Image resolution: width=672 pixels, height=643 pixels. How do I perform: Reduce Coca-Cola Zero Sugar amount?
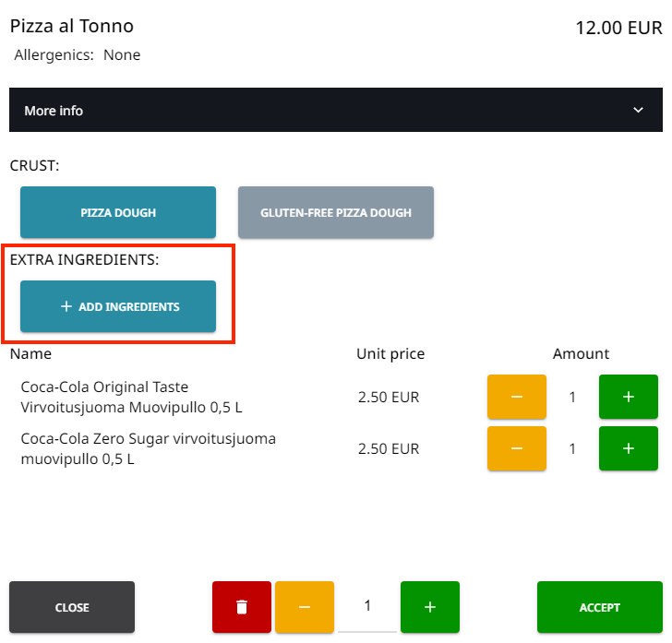(x=516, y=448)
